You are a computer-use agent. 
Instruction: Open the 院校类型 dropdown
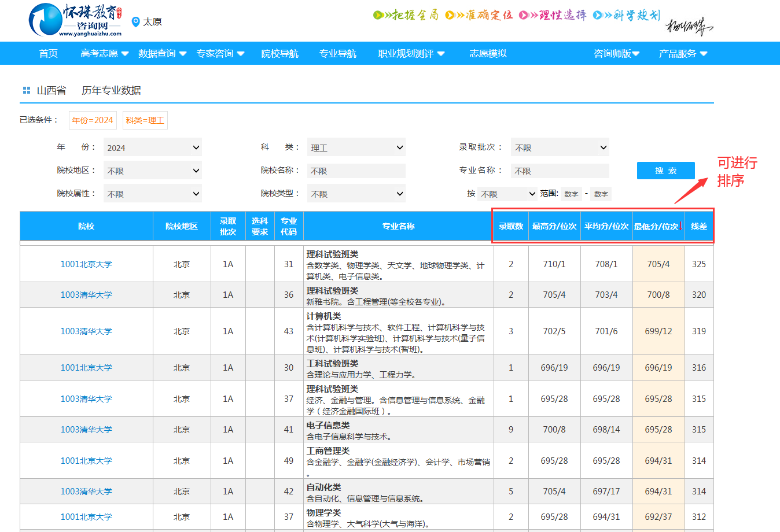point(356,194)
